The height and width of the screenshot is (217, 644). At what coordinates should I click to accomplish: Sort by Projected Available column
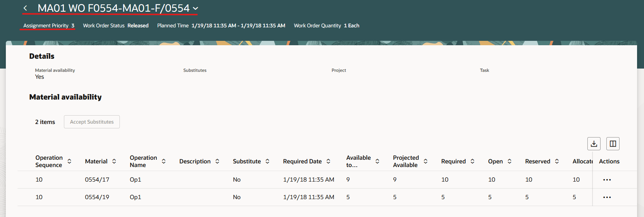coord(426,161)
